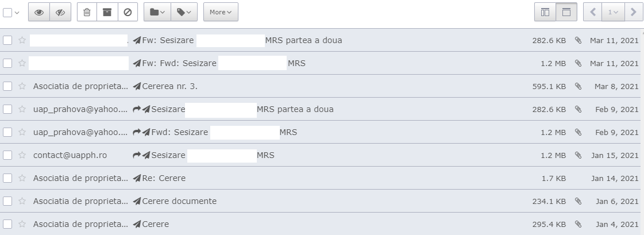Click the trash delete icon
The height and width of the screenshot is (235, 644).
(x=87, y=11)
